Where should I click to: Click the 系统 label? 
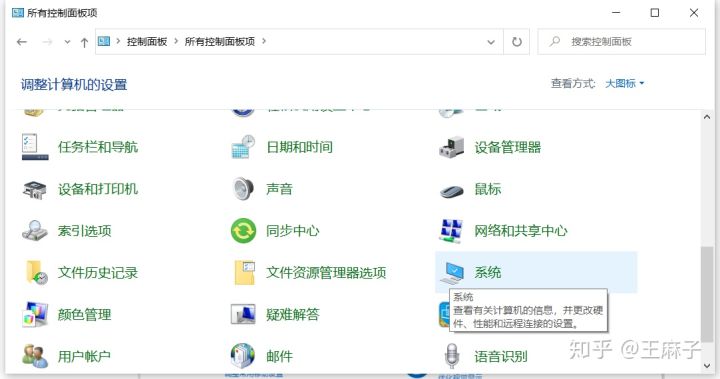pyautogui.click(x=488, y=272)
